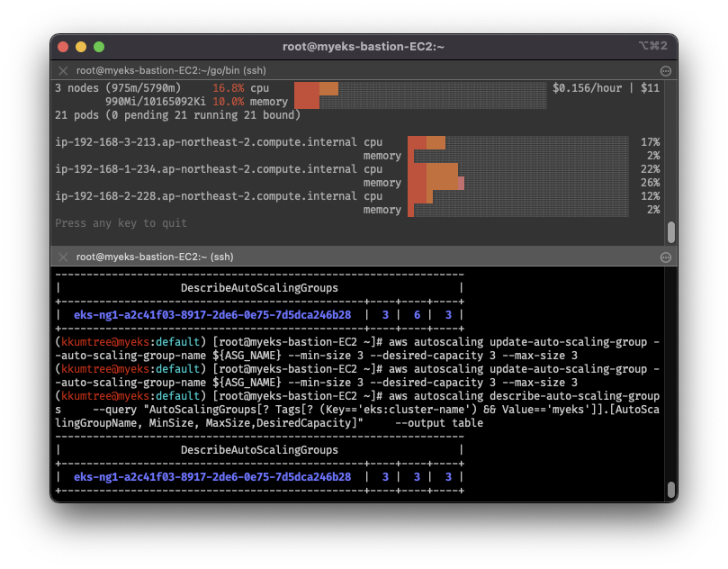
Task: Click the cluster memory usage bar
Action: point(420,102)
